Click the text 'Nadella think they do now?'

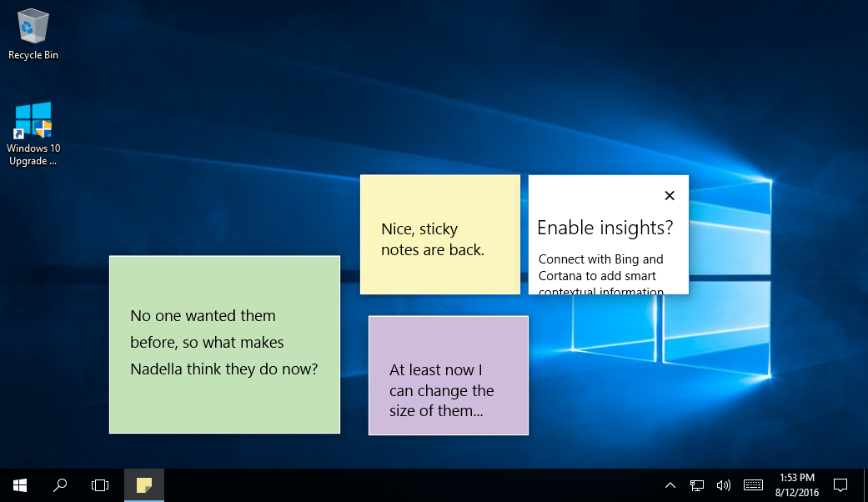click(x=224, y=369)
